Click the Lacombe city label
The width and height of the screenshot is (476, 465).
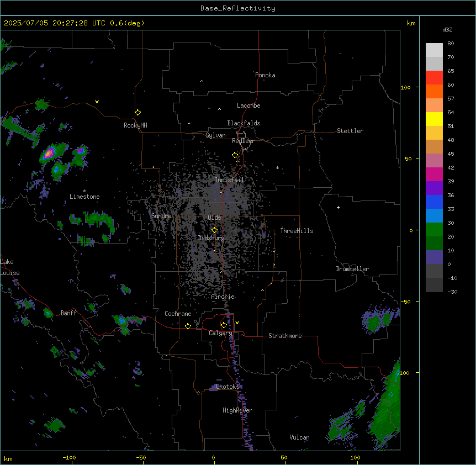[x=248, y=105]
